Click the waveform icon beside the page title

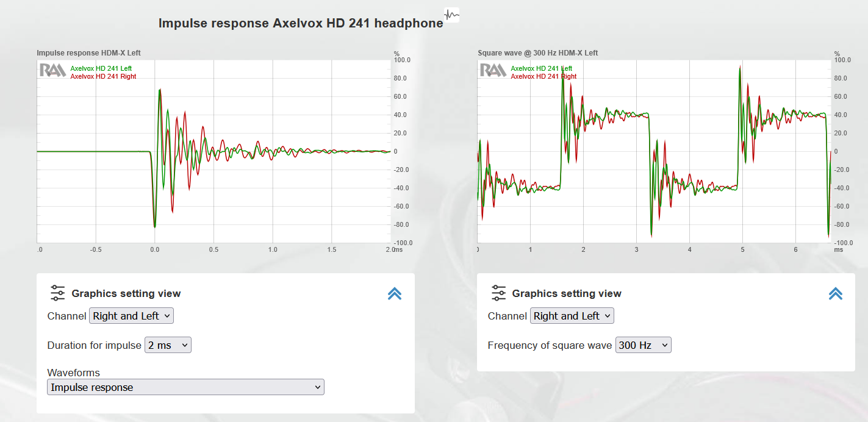point(451,15)
